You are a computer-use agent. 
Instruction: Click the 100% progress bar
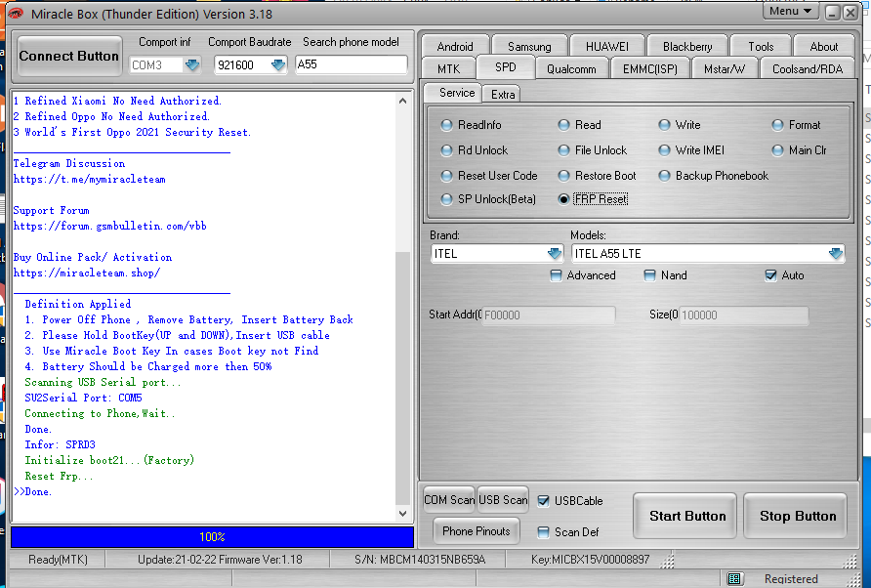click(x=212, y=537)
